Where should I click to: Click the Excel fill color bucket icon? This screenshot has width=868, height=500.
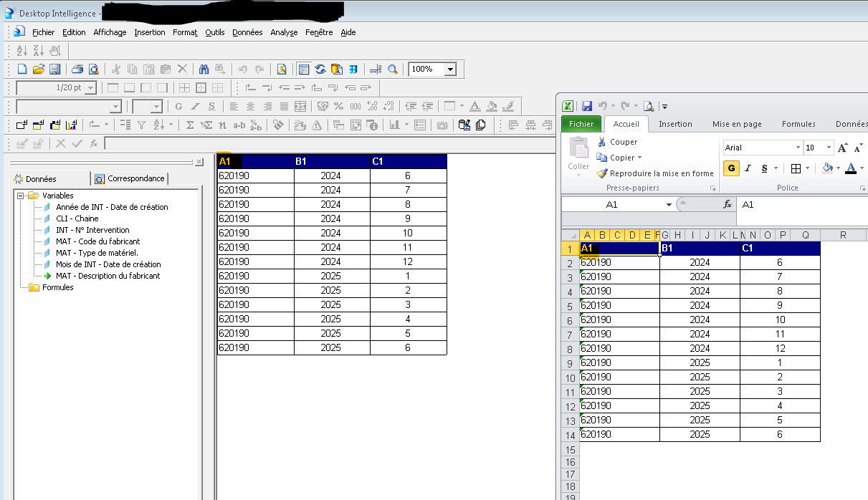click(828, 168)
